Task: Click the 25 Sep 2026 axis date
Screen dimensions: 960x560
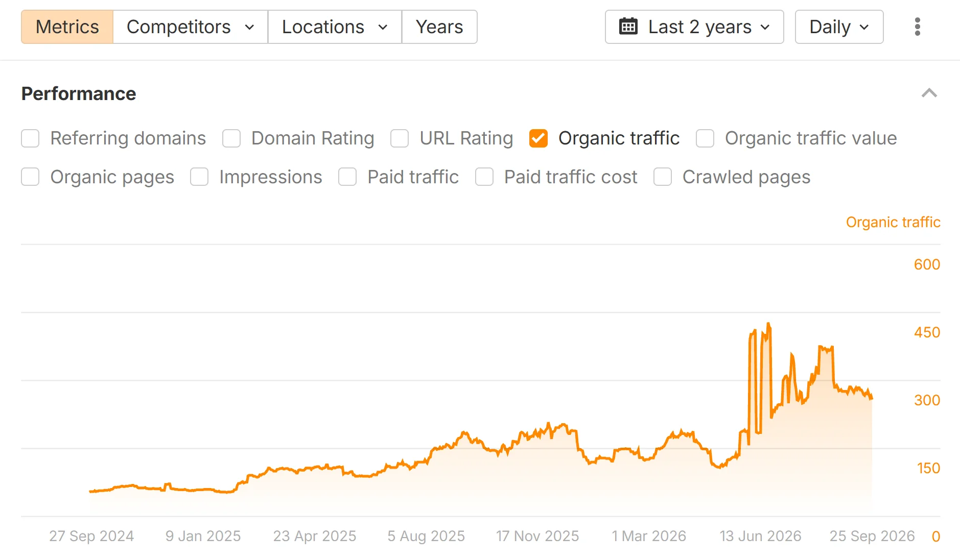Action: coord(872,536)
